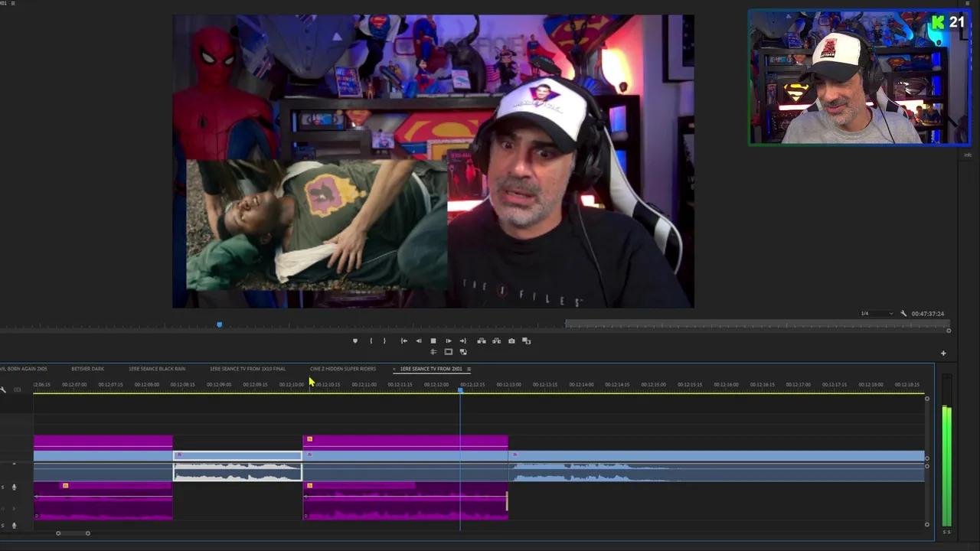Toggle the safe margins grid icon

coord(433,352)
